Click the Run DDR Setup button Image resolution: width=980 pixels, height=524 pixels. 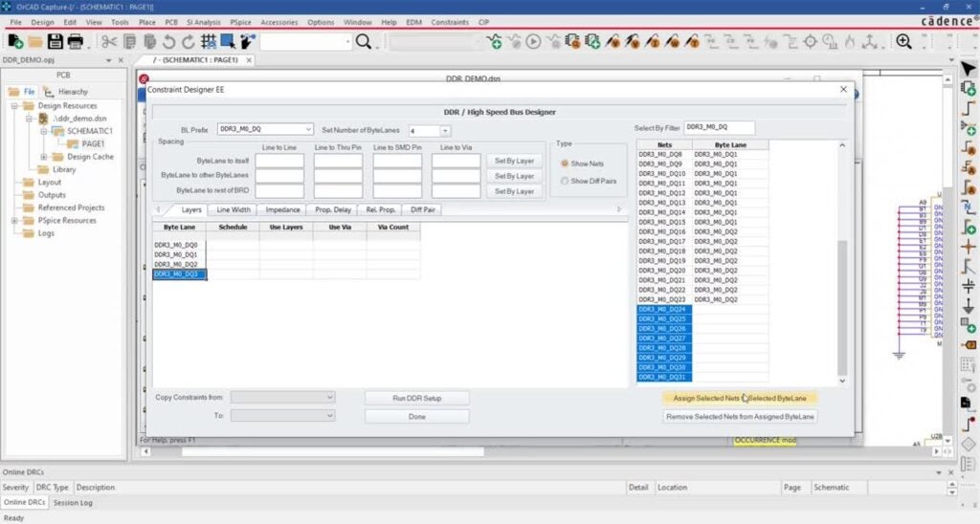point(417,398)
